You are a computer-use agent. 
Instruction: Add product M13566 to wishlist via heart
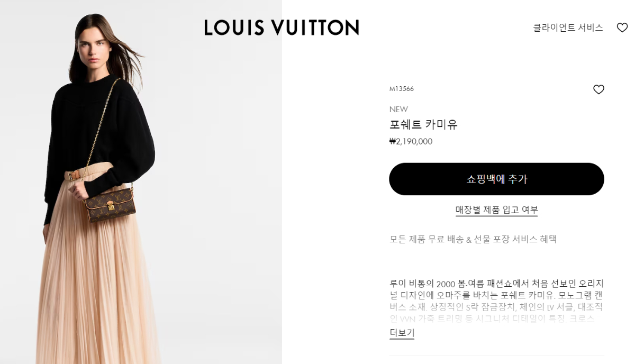(x=598, y=89)
